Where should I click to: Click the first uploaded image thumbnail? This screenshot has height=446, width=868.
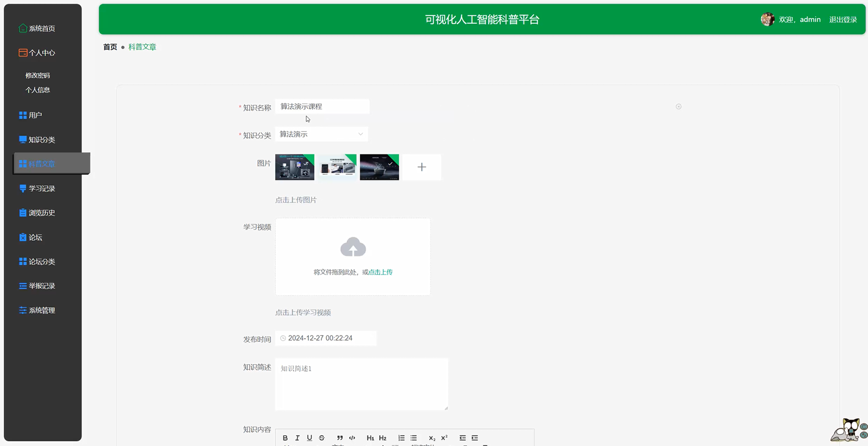pyautogui.click(x=294, y=167)
